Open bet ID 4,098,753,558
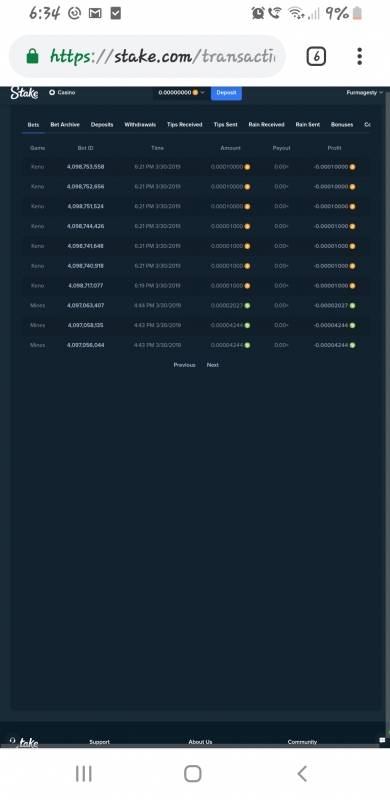 [85, 167]
